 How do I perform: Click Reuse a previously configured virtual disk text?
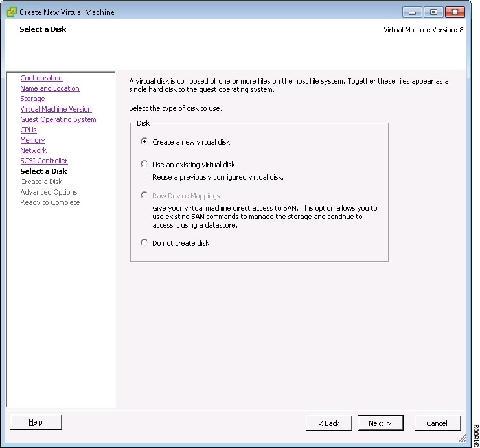(x=218, y=177)
